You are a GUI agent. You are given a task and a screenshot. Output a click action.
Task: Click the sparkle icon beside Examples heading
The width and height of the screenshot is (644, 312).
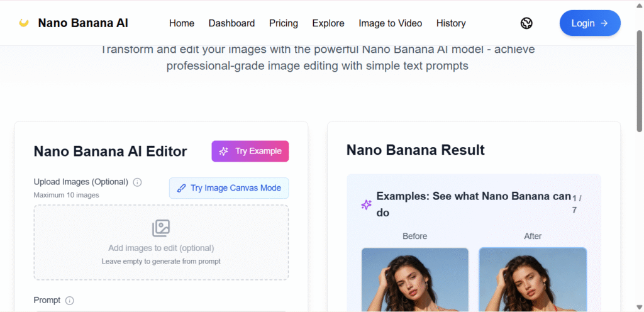pyautogui.click(x=366, y=204)
